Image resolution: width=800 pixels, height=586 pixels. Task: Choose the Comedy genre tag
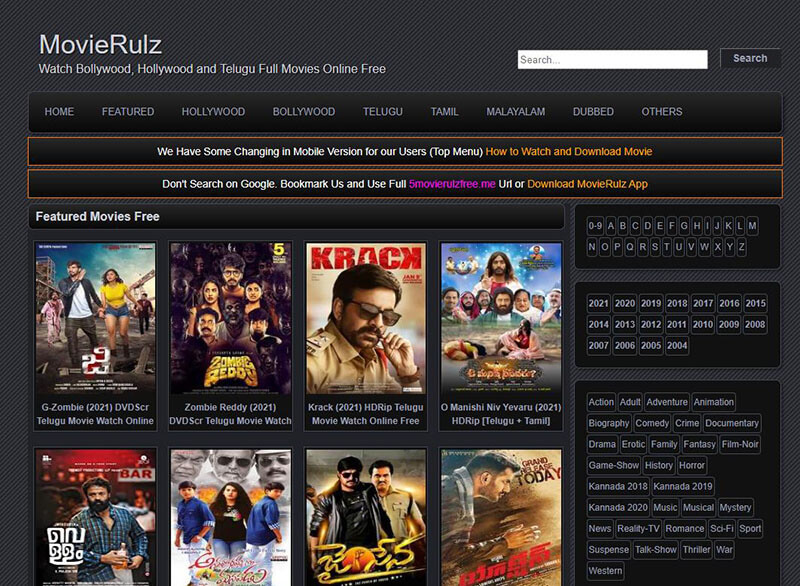[x=652, y=423]
